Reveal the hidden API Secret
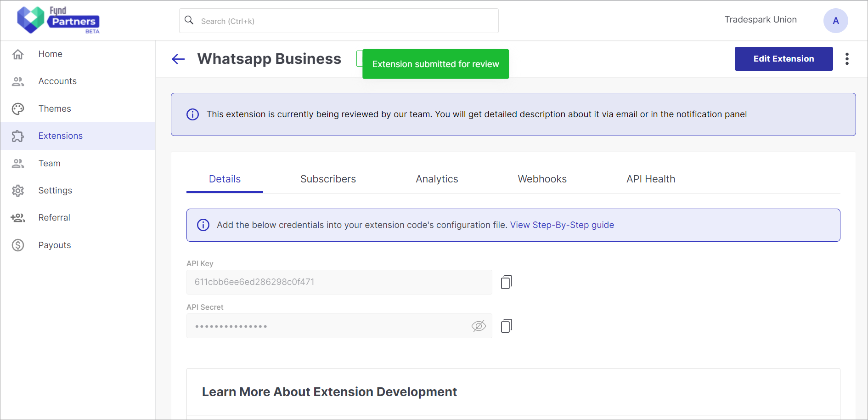This screenshot has height=420, width=868. (x=479, y=326)
